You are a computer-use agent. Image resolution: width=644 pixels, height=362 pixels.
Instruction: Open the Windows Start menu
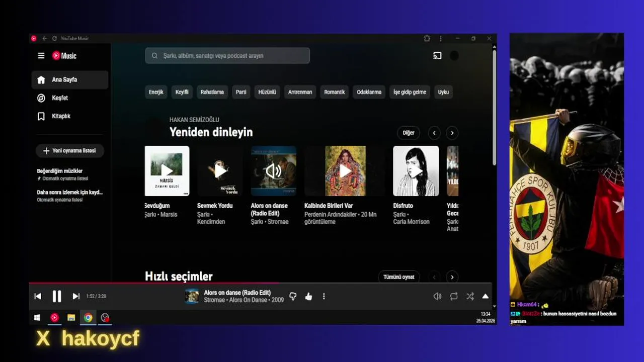[37, 317]
